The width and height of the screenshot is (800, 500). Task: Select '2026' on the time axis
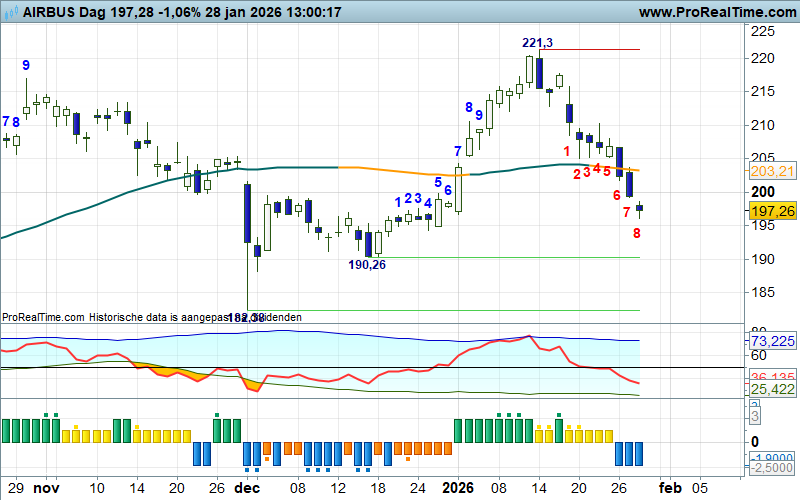[458, 488]
